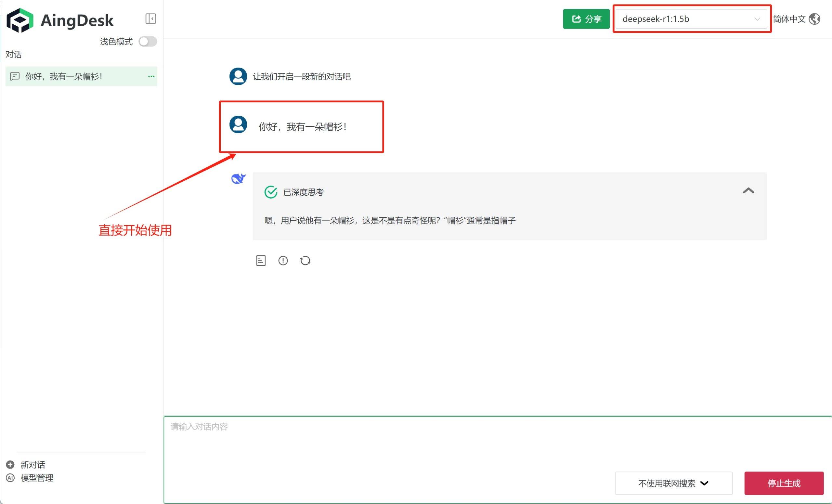
Task: Click the info icon below response
Action: pos(283,261)
